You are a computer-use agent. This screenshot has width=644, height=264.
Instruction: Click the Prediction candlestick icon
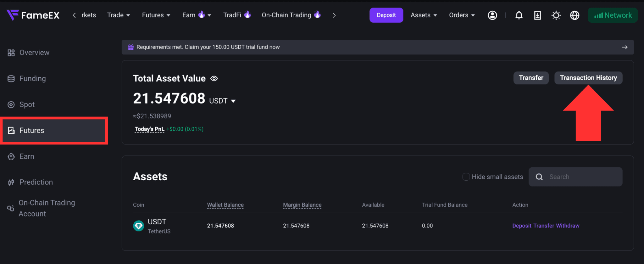[x=11, y=182]
